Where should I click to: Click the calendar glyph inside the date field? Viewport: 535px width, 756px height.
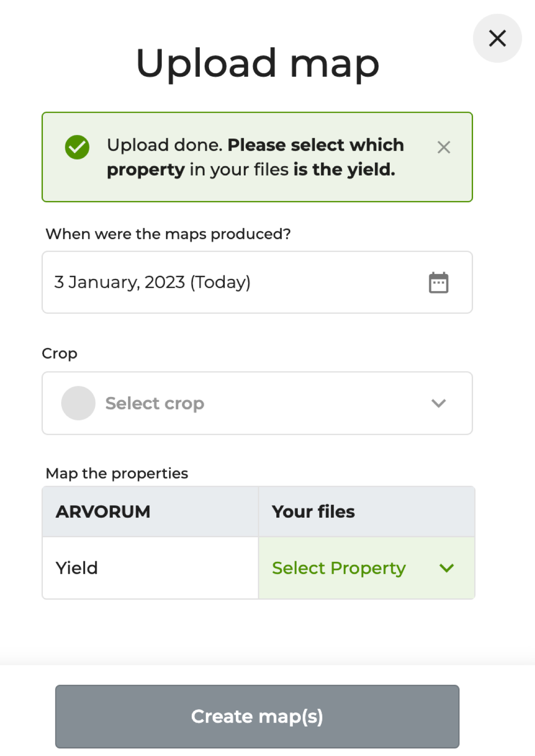[x=439, y=282]
